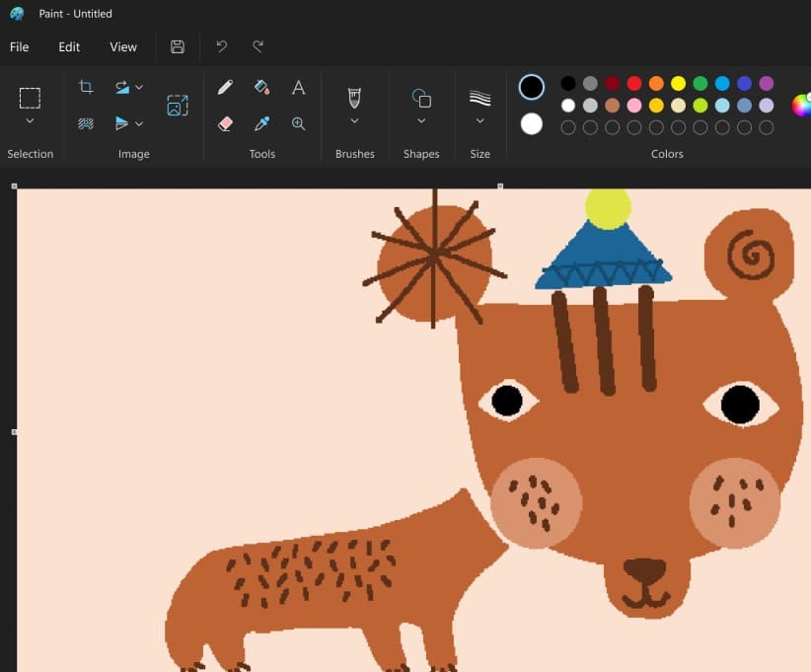This screenshot has width=811, height=672.
Task: Expand the Shapes gallery dropdown
Action: pyautogui.click(x=421, y=121)
